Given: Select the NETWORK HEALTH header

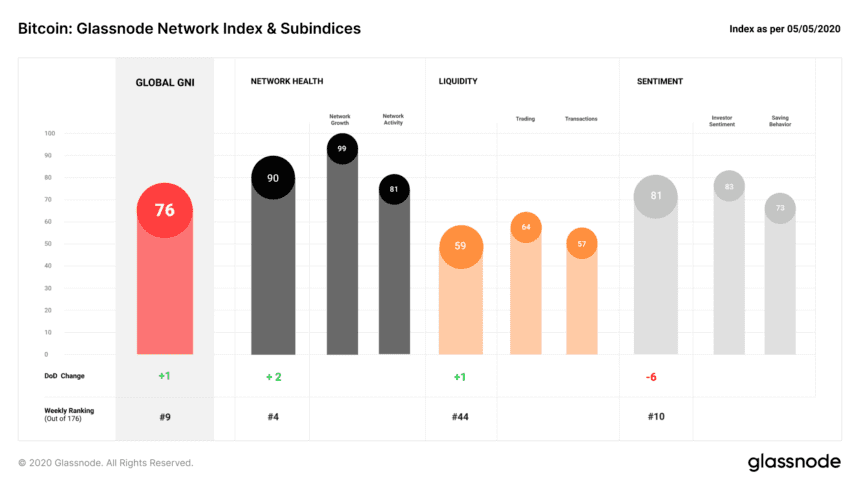Looking at the screenshot, I should [287, 81].
